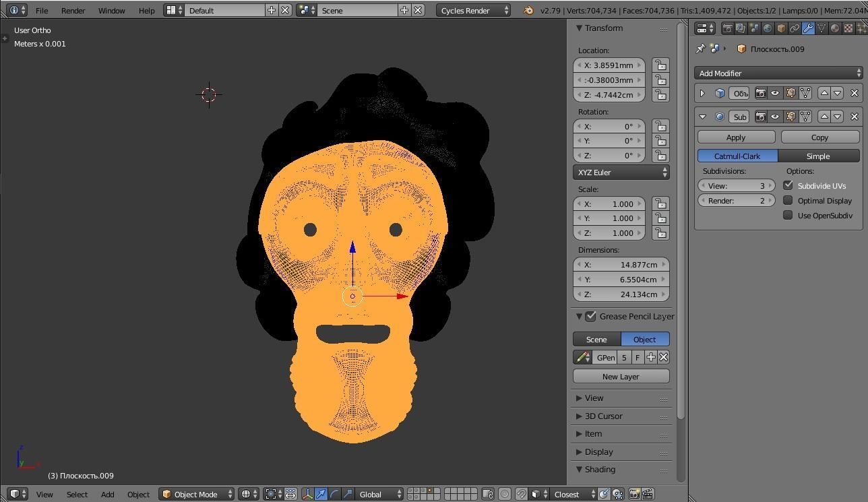
Task: Open the Mesh Data properties tab
Action: coord(821,28)
